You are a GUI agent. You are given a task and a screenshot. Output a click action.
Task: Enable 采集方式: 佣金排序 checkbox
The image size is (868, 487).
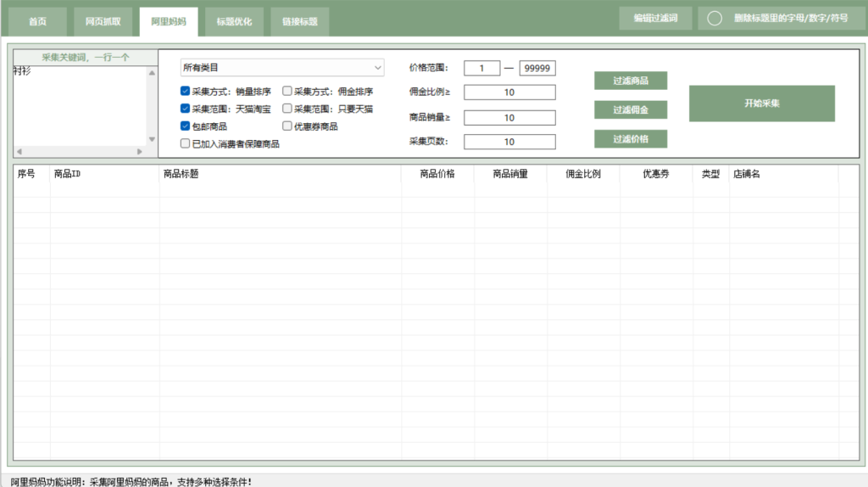(x=287, y=91)
